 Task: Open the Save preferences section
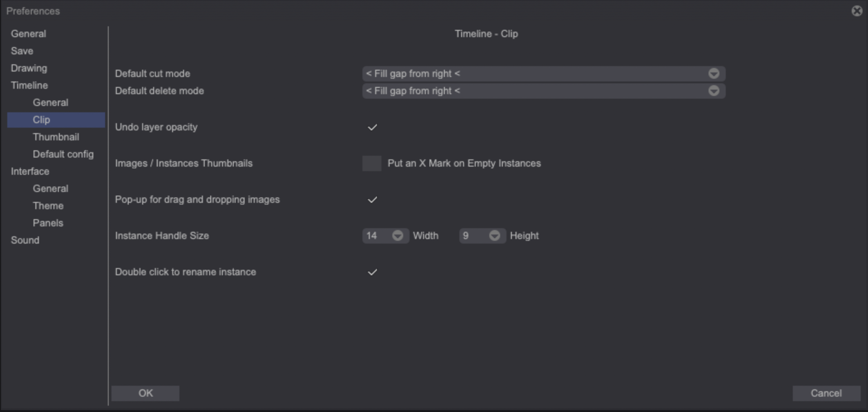[22, 51]
